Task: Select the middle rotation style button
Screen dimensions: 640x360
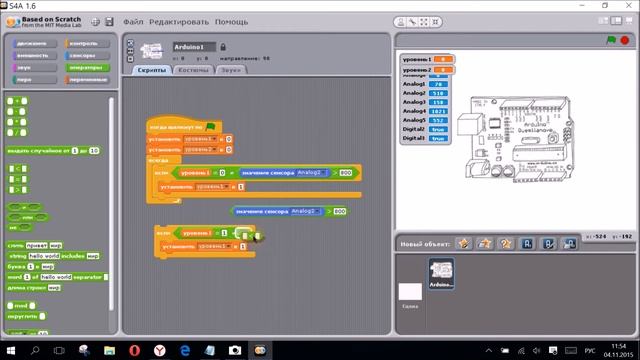Action: (131, 51)
